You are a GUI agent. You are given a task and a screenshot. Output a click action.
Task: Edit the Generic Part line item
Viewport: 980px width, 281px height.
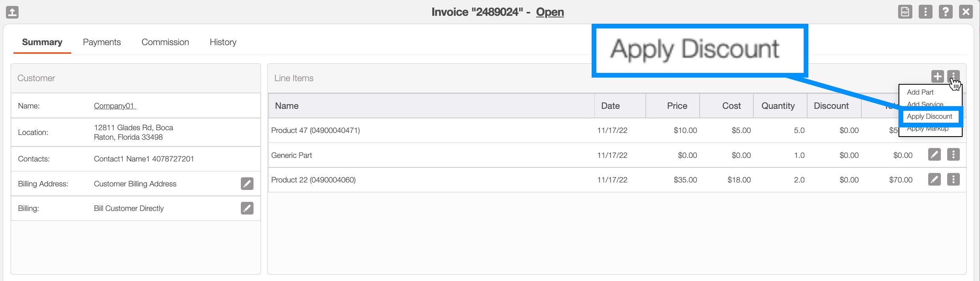coord(934,155)
